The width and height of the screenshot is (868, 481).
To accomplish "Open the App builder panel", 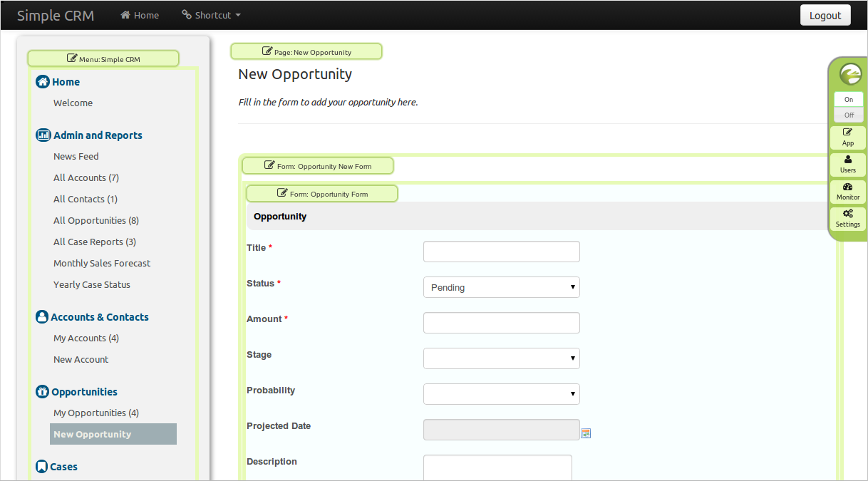I will click(848, 138).
